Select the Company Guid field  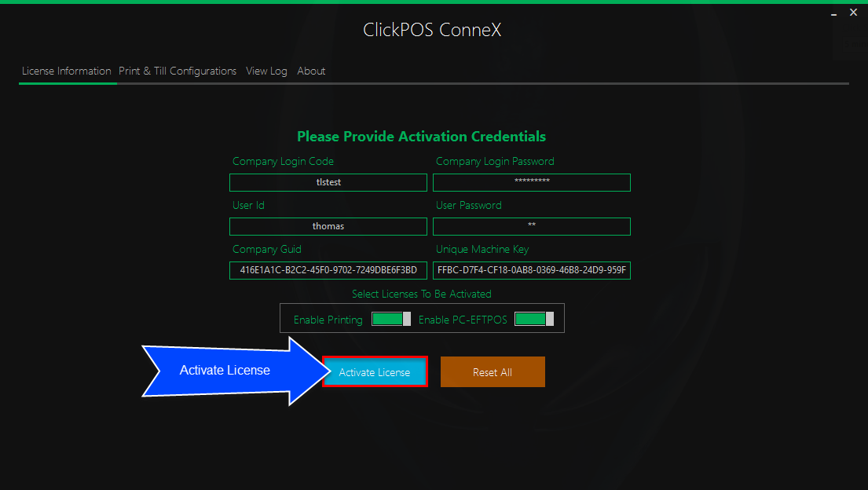tap(328, 270)
